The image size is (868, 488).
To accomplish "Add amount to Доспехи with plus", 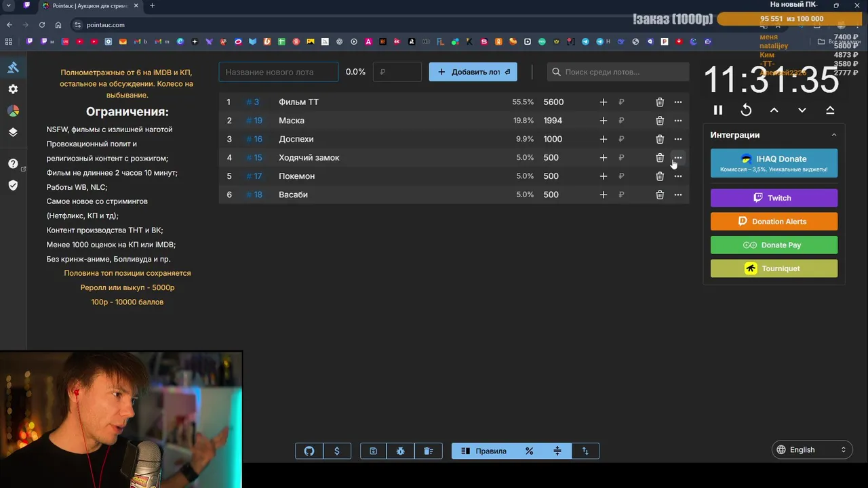I will [604, 139].
